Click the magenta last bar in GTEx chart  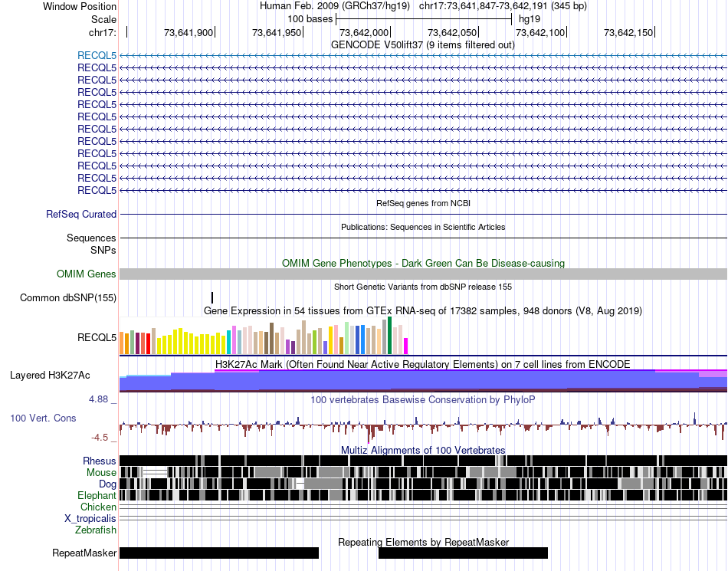tap(406, 346)
